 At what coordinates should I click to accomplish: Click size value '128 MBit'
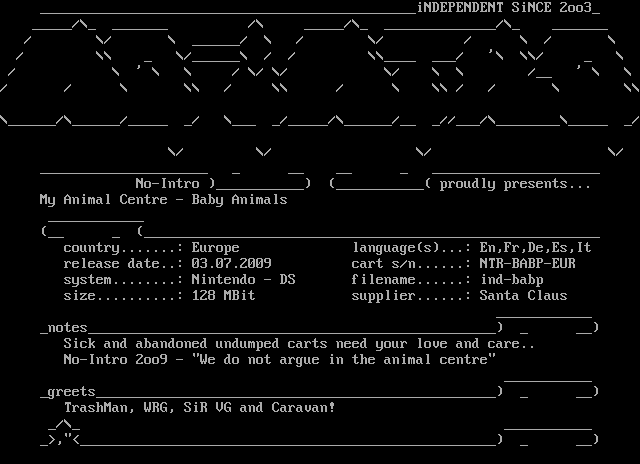223,295
